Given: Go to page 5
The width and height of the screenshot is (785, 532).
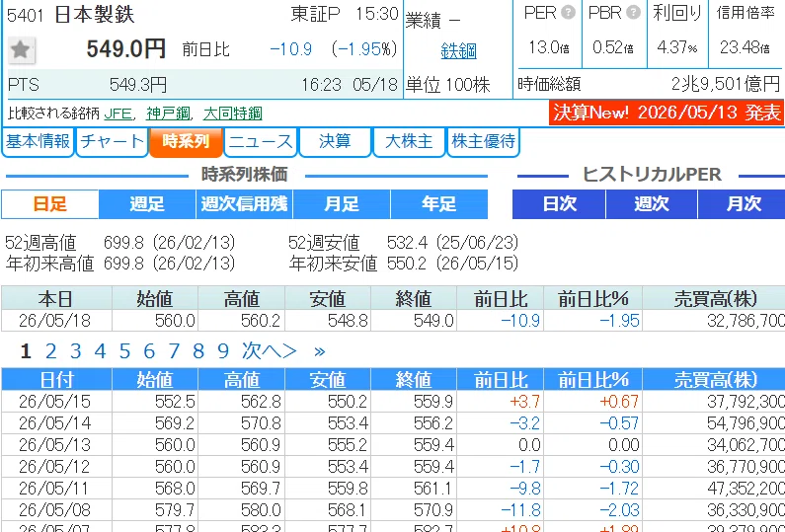Looking at the screenshot, I should [x=124, y=351].
